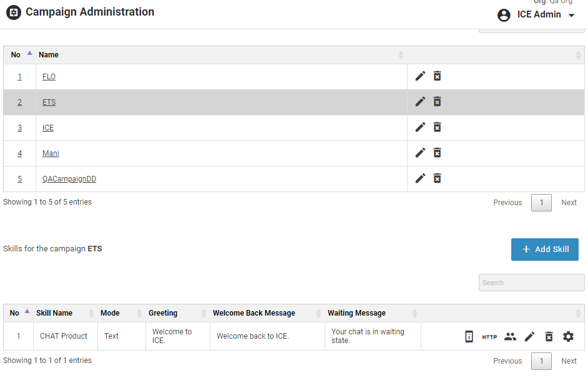This screenshot has width=588, height=378.
Task: Open the agents group icon for CHAT Product
Action: (x=510, y=337)
